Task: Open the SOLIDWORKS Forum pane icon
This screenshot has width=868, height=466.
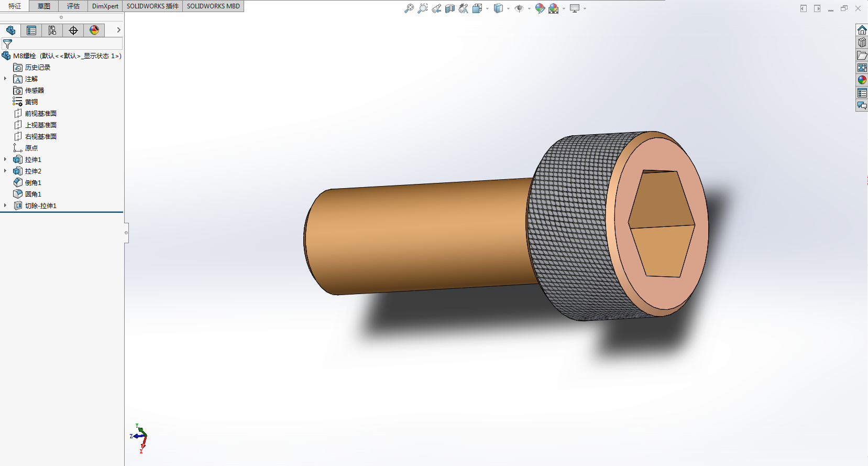Action: (862, 105)
